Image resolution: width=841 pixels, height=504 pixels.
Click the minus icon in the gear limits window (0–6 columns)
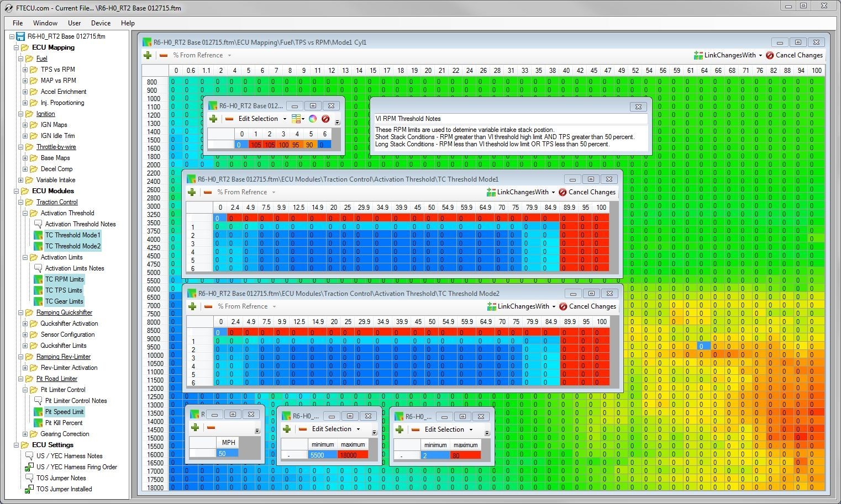(x=229, y=119)
